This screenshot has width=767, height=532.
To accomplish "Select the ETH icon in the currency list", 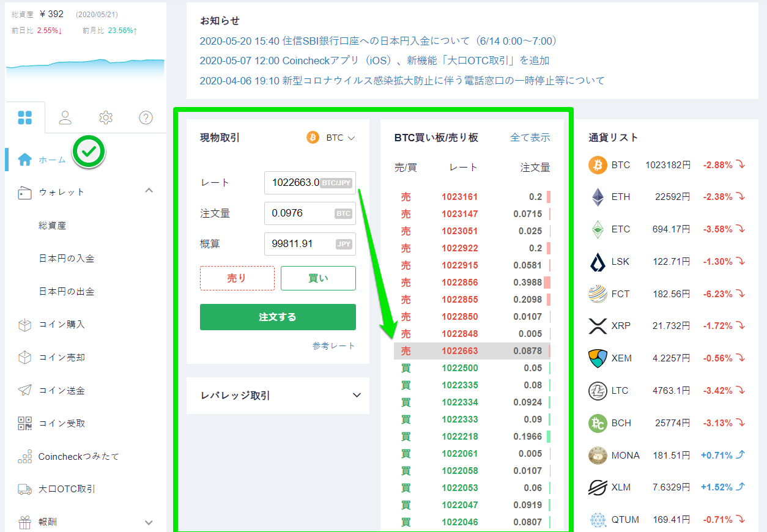I will point(597,196).
